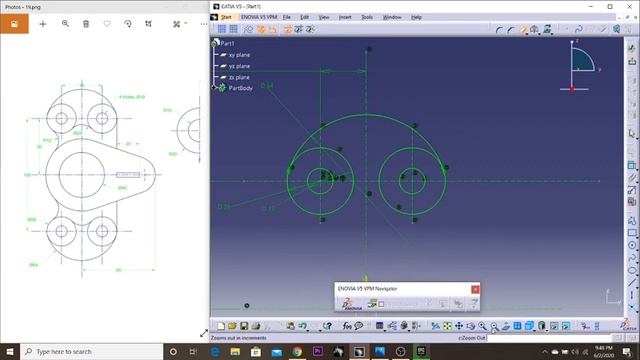Screen dimensions: 640x360
Task: Open the view mode dropdown arrow next to shading icon
Action: click(547, 330)
